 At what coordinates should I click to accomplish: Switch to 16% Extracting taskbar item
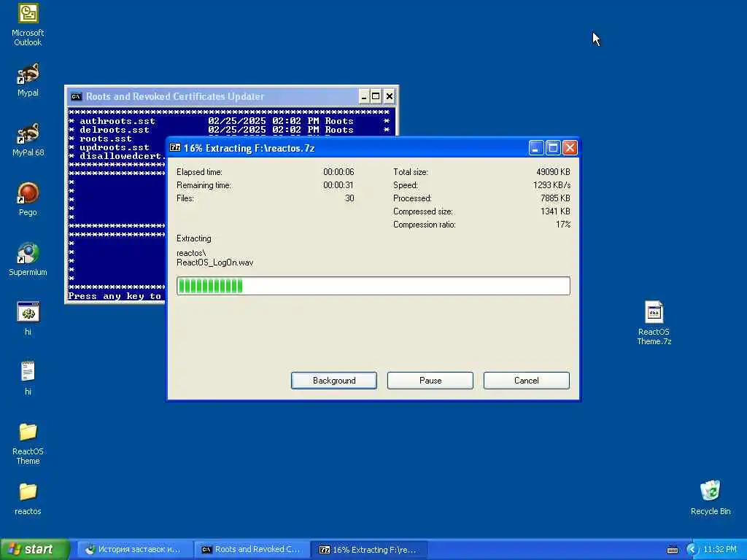tap(369, 550)
